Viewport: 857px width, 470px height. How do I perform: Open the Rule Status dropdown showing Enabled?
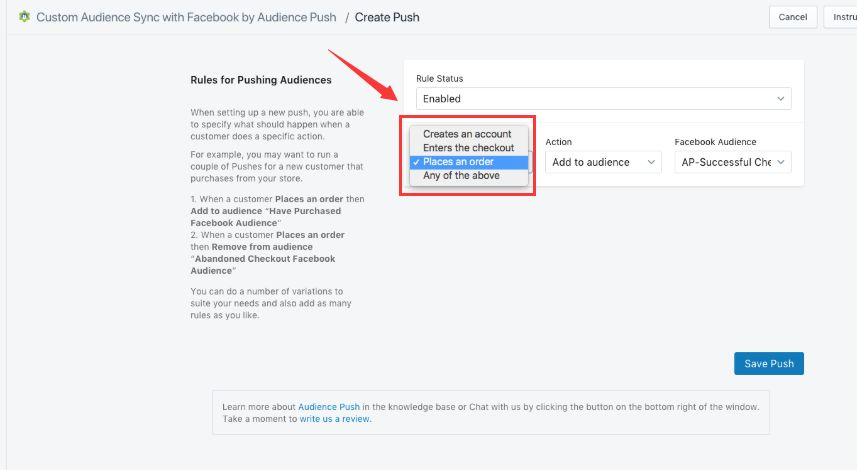point(603,99)
